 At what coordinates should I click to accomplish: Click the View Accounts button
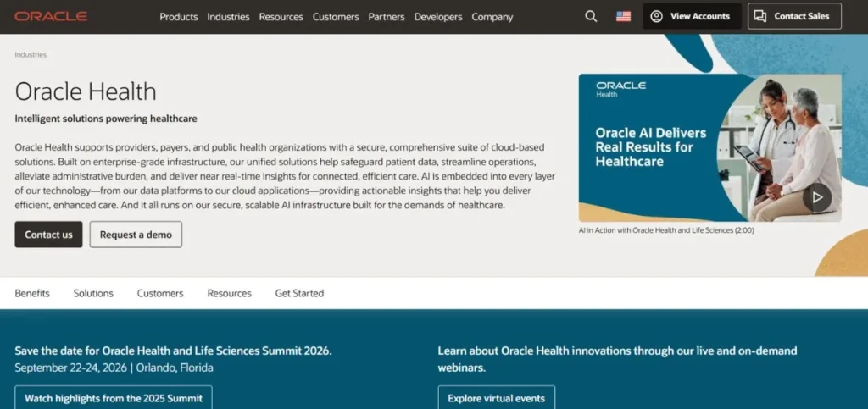(x=692, y=16)
